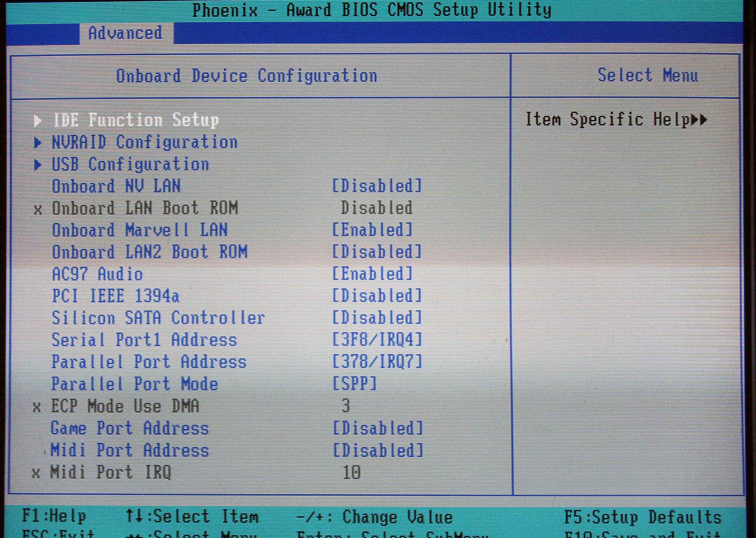Click the Game Port Address Disabled value

pyautogui.click(x=378, y=428)
